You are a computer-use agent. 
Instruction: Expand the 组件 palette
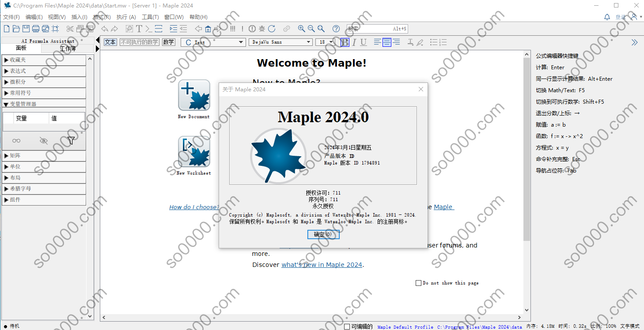[x=44, y=200]
